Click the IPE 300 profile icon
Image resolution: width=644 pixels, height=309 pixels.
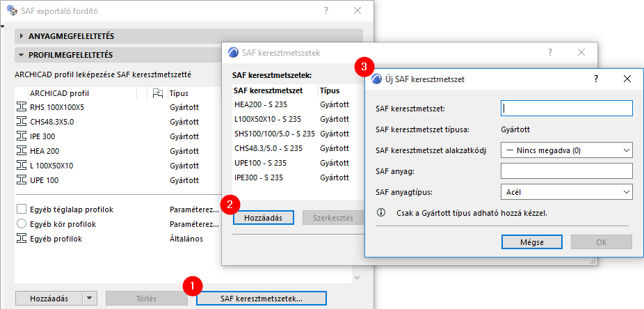[20, 136]
